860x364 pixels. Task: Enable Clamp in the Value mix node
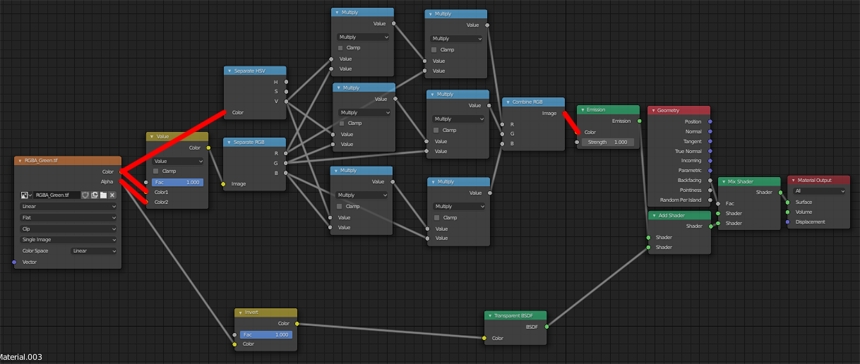[x=156, y=171]
